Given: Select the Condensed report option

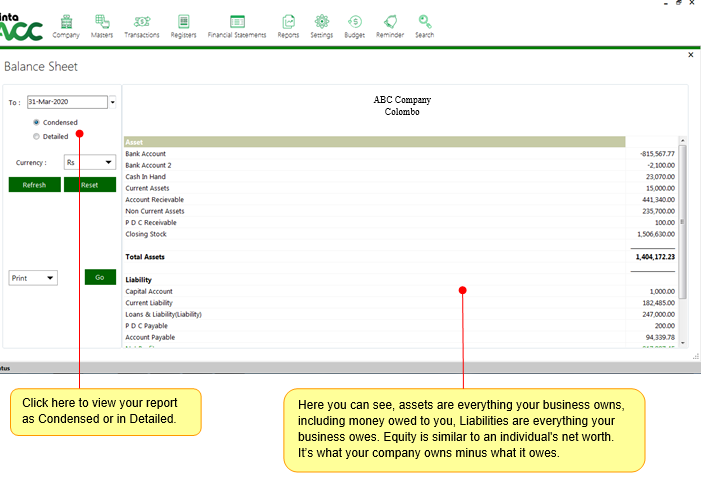Looking at the screenshot, I should point(37,122).
